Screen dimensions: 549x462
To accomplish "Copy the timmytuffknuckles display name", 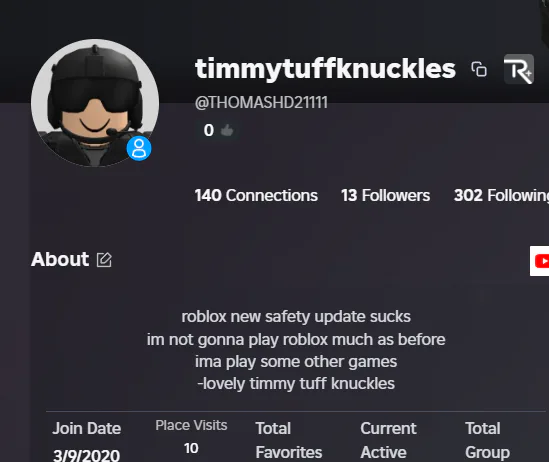I will [x=479, y=69].
